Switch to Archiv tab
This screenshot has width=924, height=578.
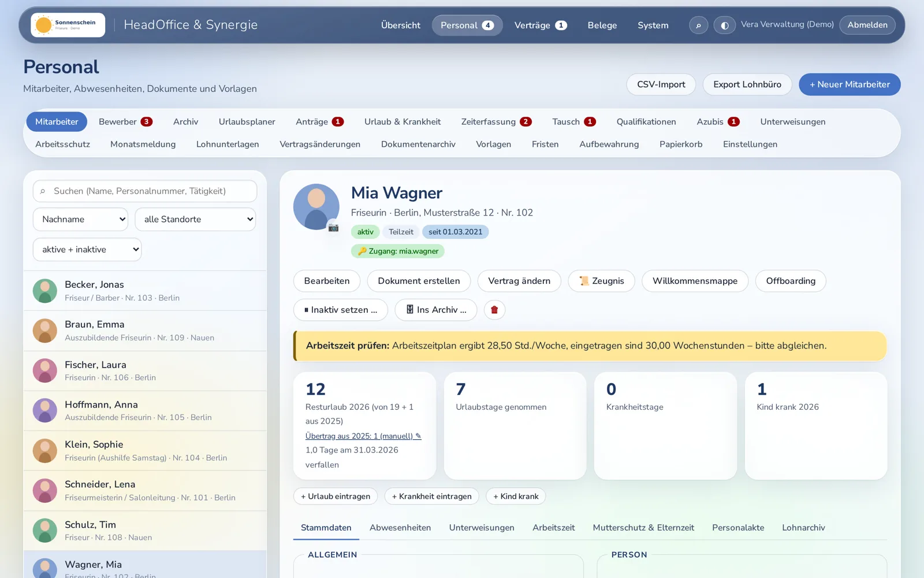click(x=185, y=122)
